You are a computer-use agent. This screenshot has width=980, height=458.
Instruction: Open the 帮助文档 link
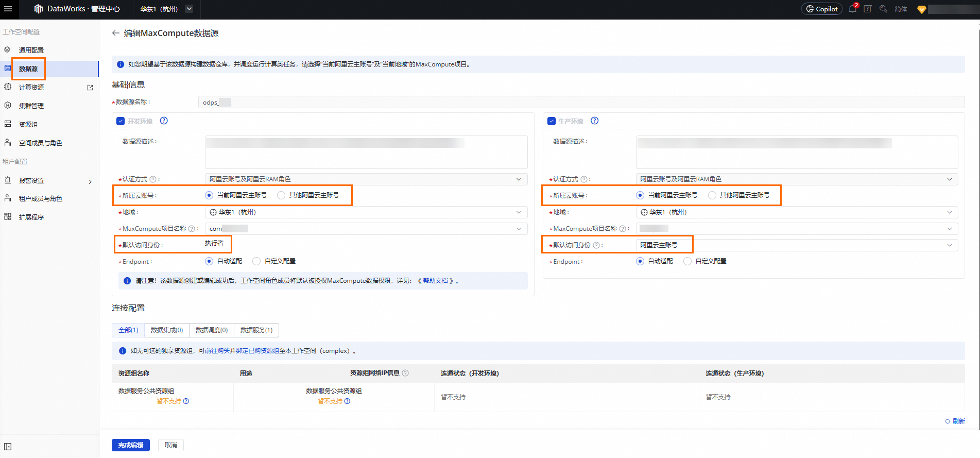click(436, 281)
